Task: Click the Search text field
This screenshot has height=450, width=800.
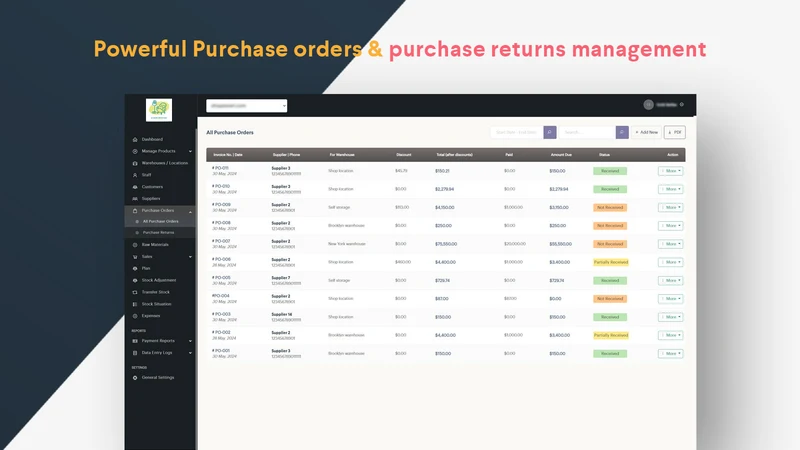Action: pyautogui.click(x=587, y=132)
